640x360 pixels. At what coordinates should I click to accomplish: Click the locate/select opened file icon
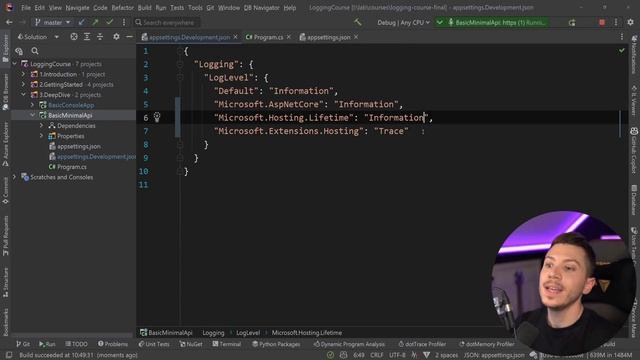pyautogui.click(x=73, y=37)
